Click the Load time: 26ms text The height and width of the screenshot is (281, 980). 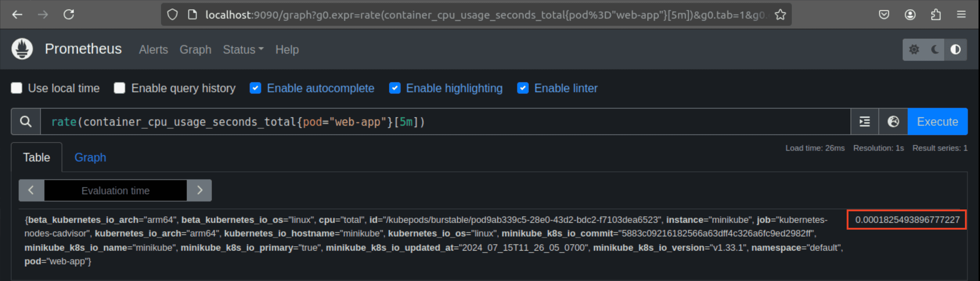[x=815, y=148]
